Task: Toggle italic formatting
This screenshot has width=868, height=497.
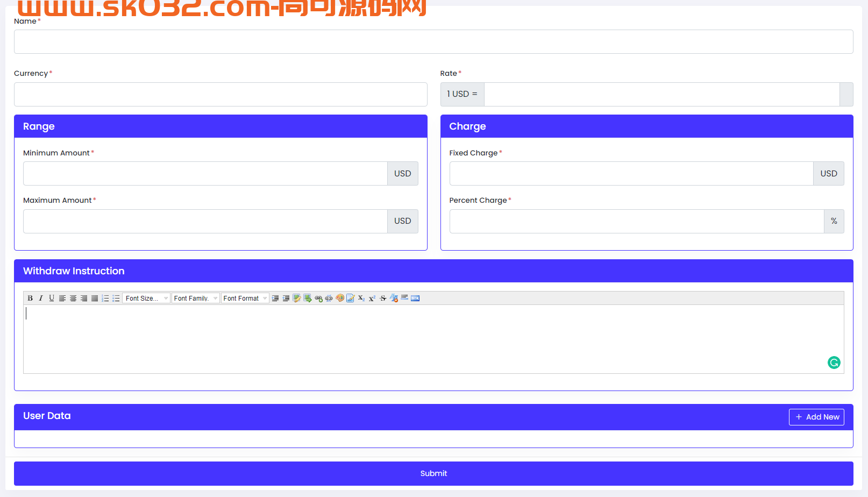Action: coord(41,298)
